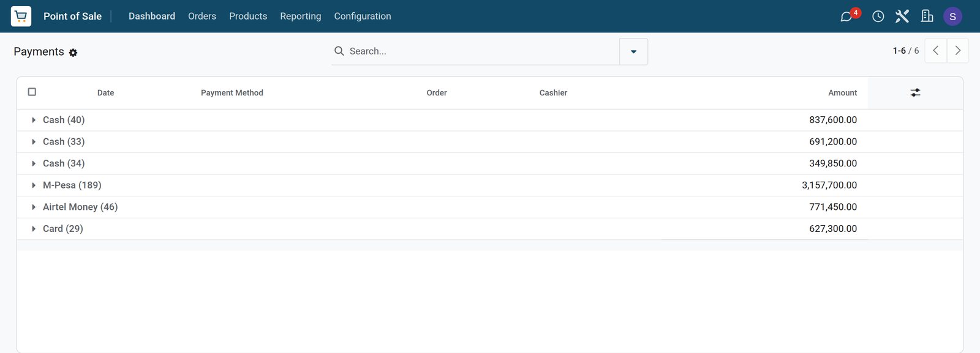Click the 627,300.00 amount
Image resolution: width=980 pixels, height=353 pixels.
coord(833,229)
